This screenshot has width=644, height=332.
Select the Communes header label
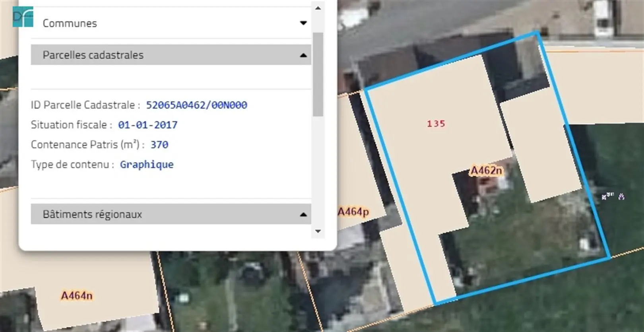(x=70, y=23)
